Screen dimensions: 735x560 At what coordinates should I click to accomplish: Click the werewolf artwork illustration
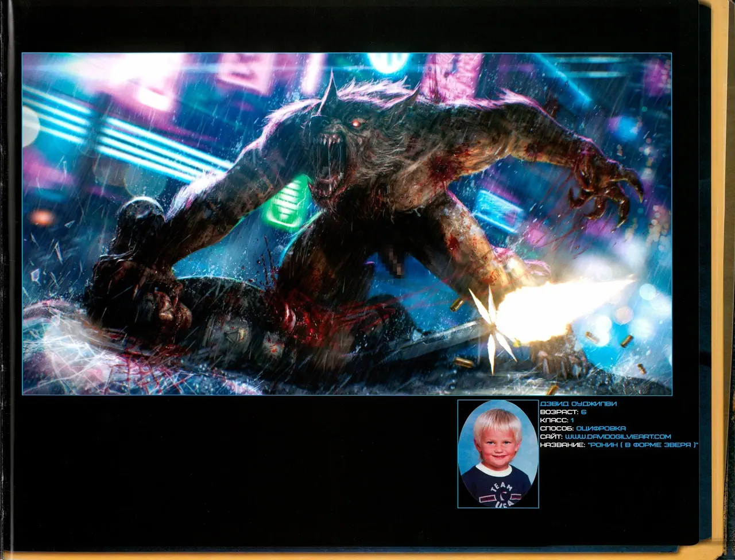tap(347, 224)
